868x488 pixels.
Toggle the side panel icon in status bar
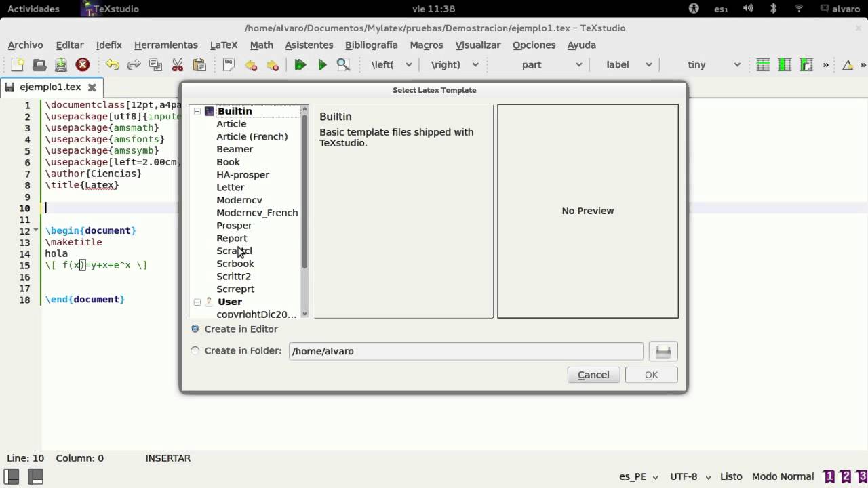click(12, 477)
